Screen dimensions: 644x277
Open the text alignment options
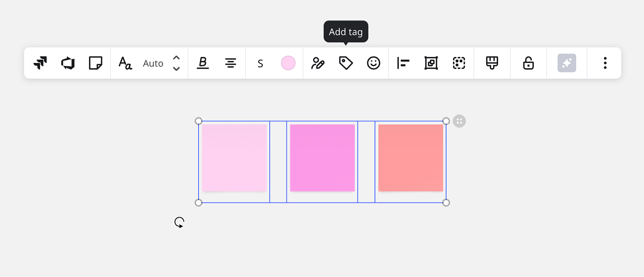pyautogui.click(x=231, y=63)
